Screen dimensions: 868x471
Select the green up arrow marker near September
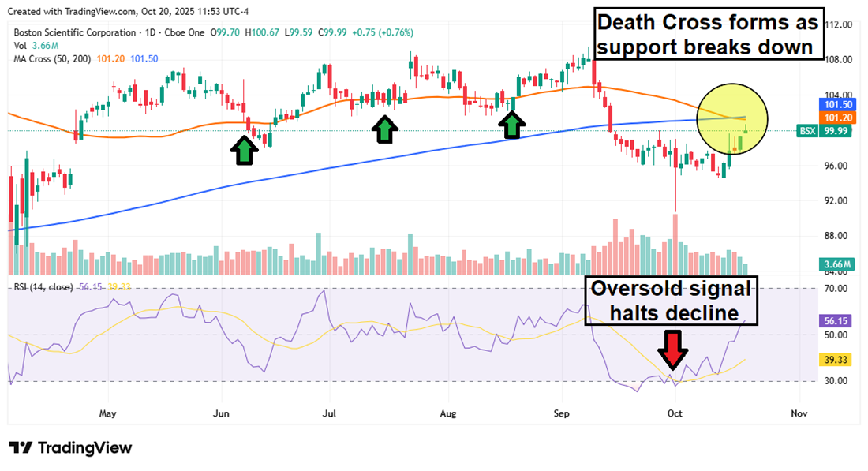tap(512, 123)
